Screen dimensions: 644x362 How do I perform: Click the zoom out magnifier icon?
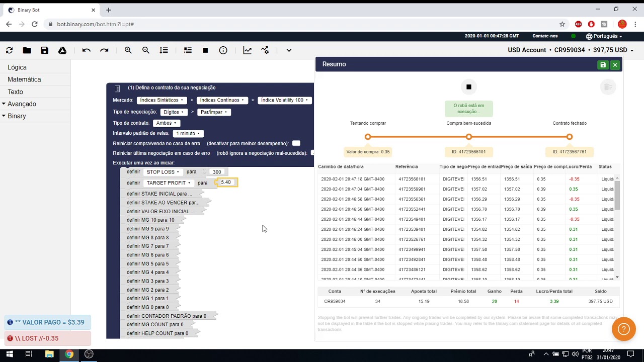click(146, 50)
